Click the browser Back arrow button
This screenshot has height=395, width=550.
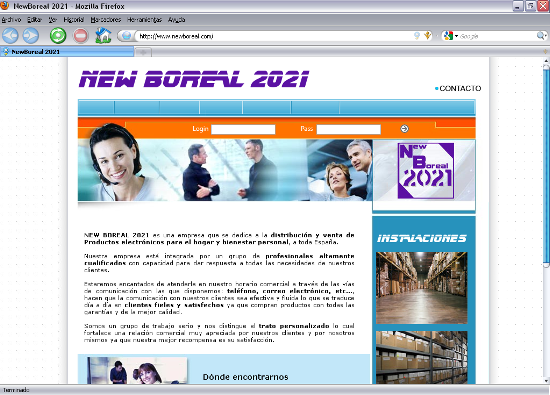[x=10, y=36]
